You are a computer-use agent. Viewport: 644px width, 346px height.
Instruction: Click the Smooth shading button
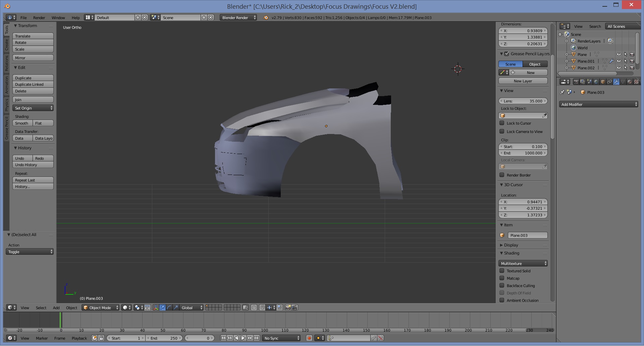click(22, 123)
